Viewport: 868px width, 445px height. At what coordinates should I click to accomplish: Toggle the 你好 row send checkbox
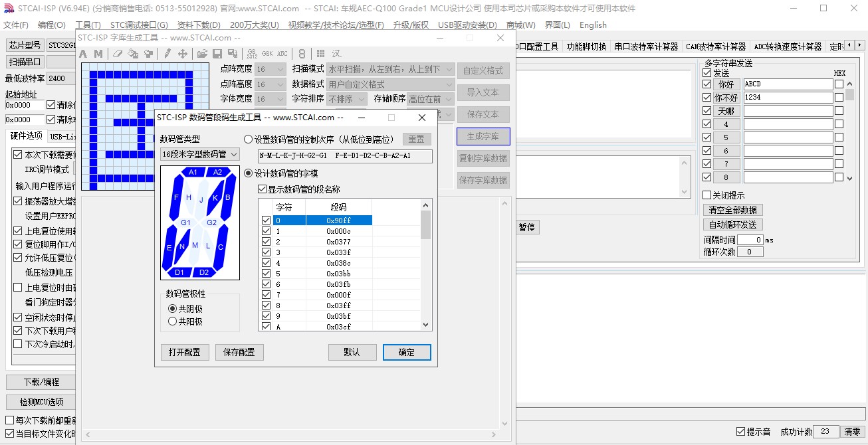707,84
